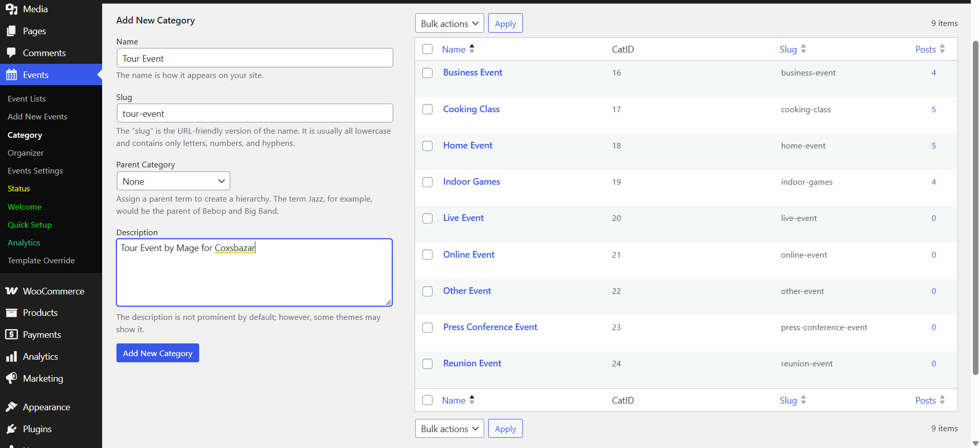
Task: Open the Parent Category dropdown
Action: pos(173,182)
